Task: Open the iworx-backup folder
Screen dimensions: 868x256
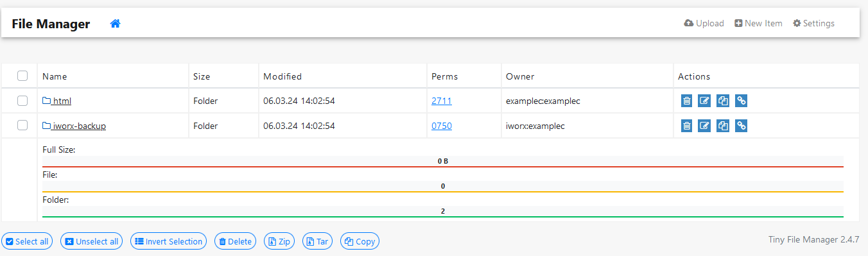Action: [x=74, y=126]
